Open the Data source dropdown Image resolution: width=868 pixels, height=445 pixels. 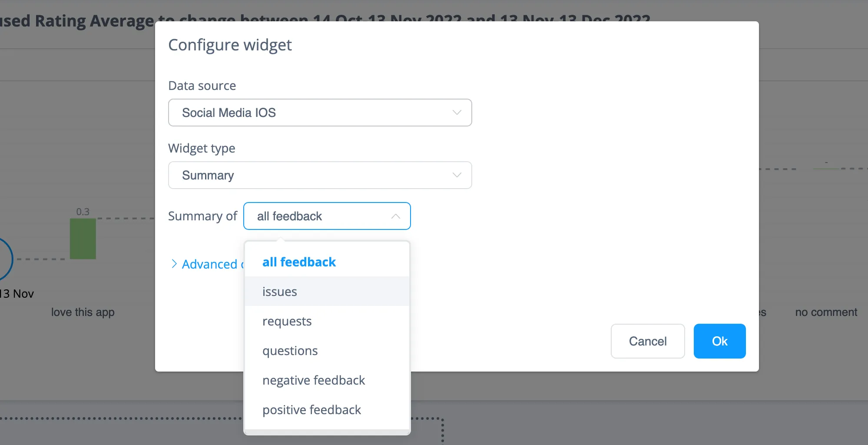(320, 113)
